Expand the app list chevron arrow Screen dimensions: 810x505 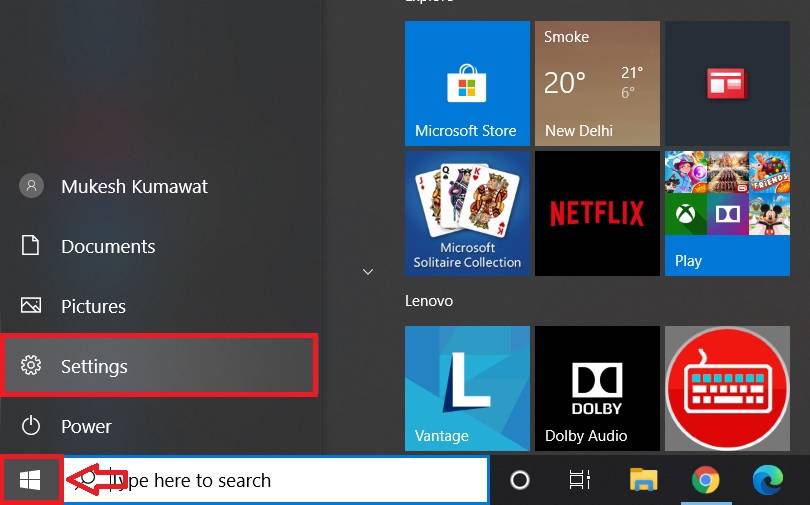[368, 272]
